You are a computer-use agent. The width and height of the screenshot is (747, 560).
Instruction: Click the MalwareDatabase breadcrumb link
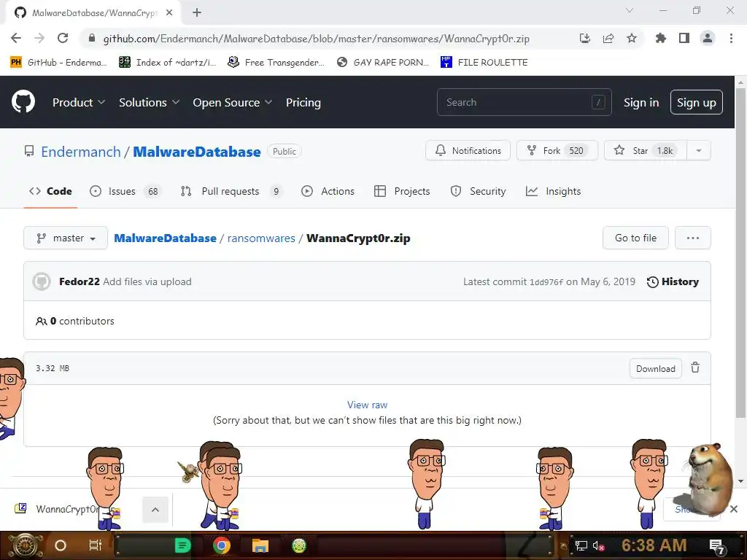[x=166, y=238]
